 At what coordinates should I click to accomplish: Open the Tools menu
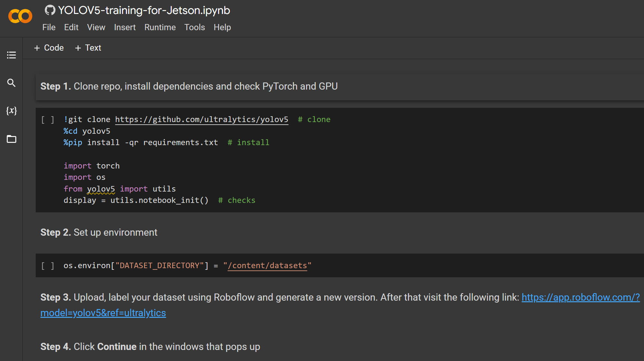[x=194, y=27]
